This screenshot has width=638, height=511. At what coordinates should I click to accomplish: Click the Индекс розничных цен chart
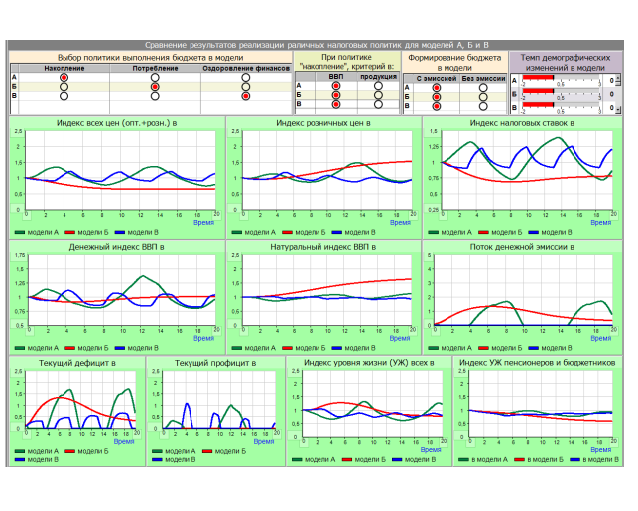(322, 173)
